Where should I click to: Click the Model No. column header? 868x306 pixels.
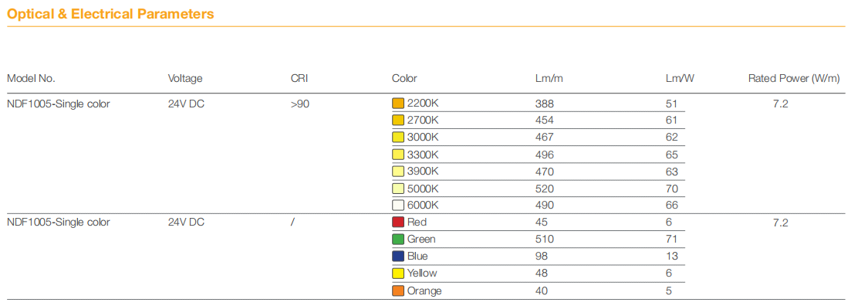[31, 79]
